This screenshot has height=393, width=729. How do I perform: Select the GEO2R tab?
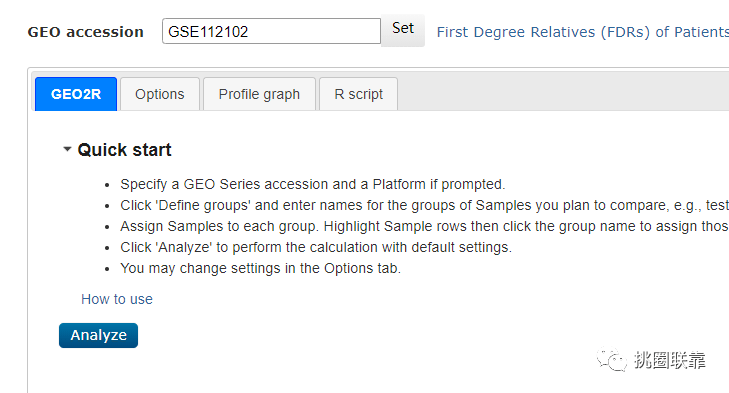pyautogui.click(x=76, y=94)
